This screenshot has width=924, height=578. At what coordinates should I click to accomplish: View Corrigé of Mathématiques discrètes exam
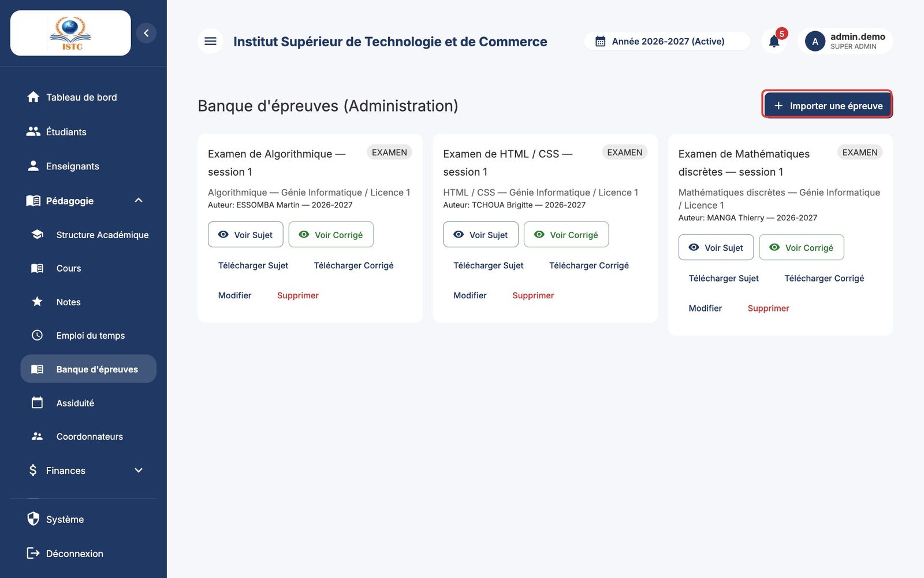coord(802,247)
